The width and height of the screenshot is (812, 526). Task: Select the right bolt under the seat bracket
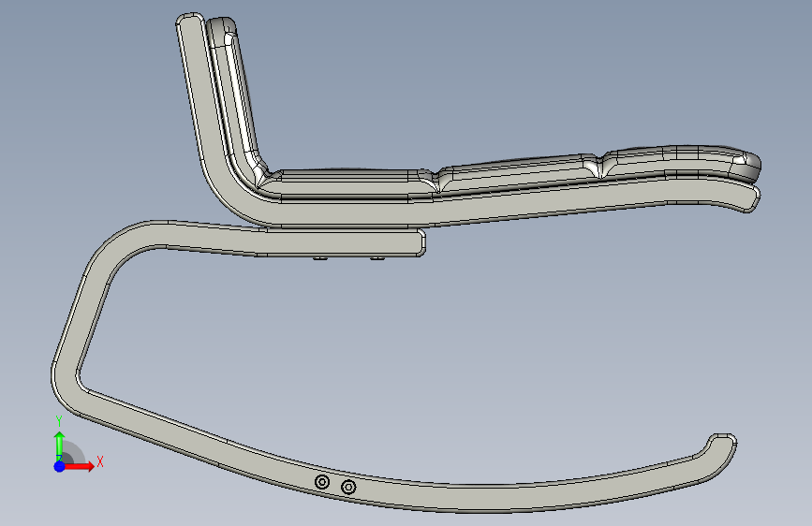point(377,257)
